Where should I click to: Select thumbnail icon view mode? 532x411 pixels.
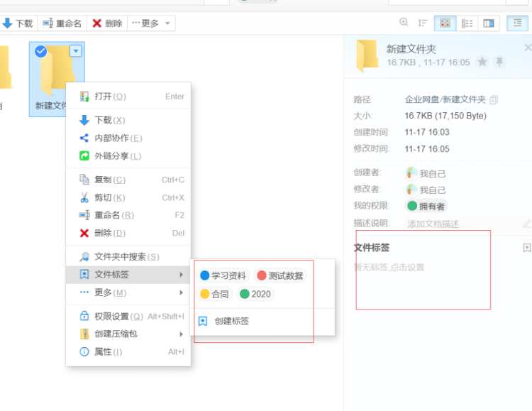[445, 23]
